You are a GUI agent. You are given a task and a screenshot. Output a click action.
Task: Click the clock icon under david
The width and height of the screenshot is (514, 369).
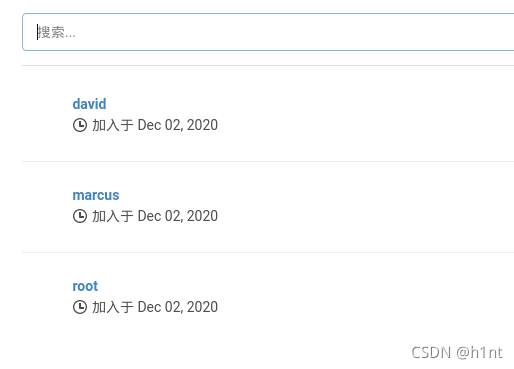80,125
